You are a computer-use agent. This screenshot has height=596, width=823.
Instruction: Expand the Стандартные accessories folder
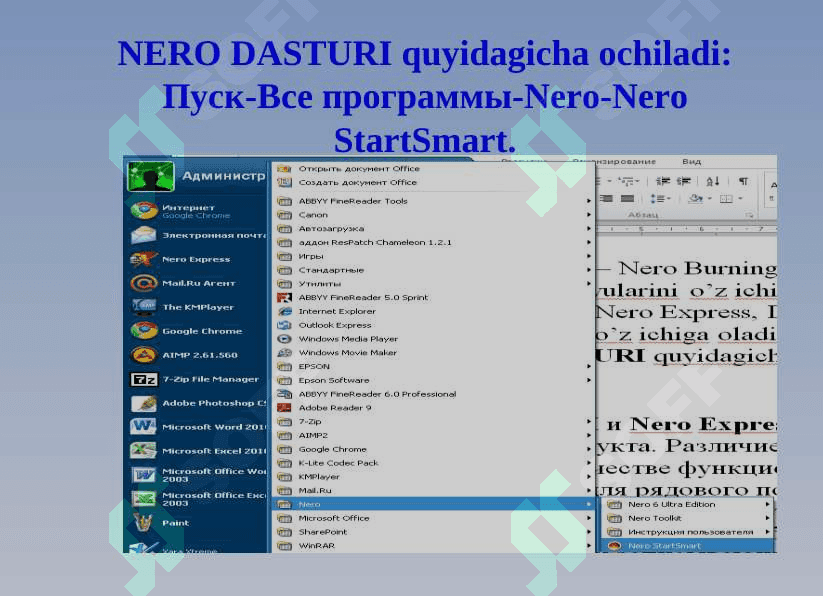click(434, 270)
